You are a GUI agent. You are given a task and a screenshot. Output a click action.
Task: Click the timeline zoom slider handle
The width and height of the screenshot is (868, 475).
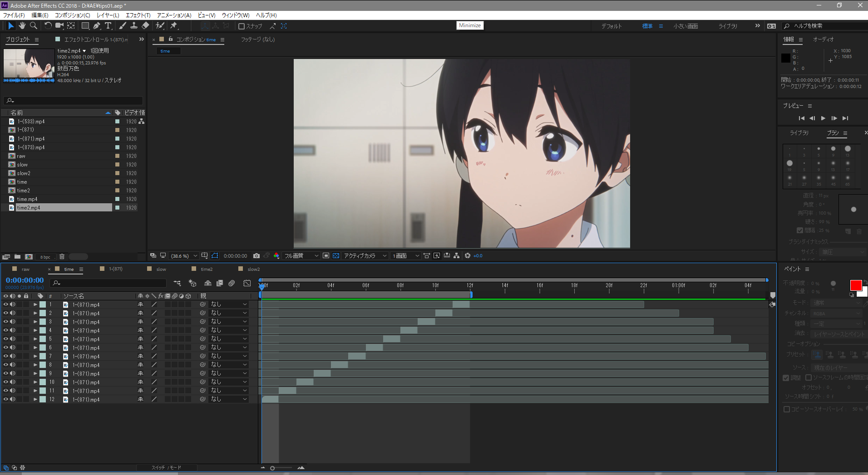[x=272, y=468]
